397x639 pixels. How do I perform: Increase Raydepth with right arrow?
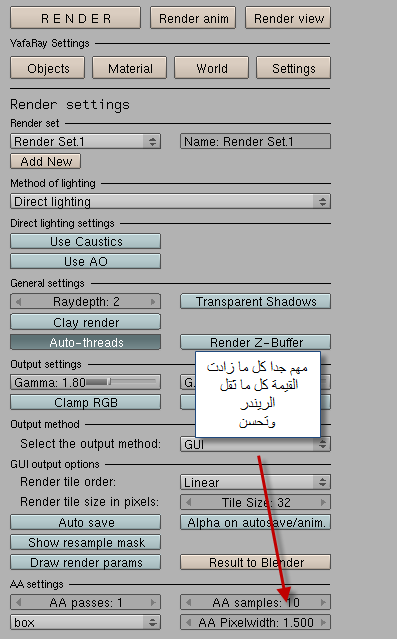click(x=153, y=302)
